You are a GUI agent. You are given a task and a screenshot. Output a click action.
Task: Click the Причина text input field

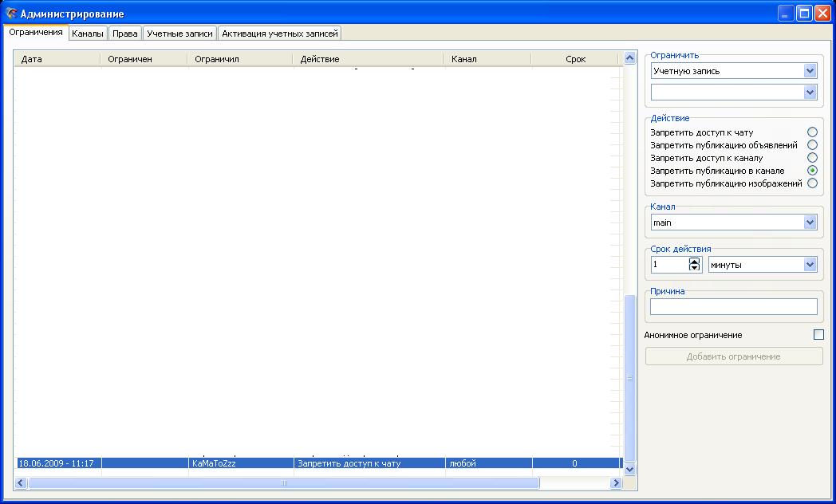coord(733,307)
